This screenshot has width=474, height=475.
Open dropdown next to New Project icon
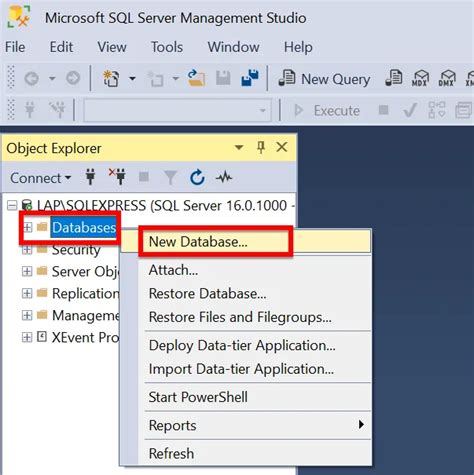(x=132, y=79)
